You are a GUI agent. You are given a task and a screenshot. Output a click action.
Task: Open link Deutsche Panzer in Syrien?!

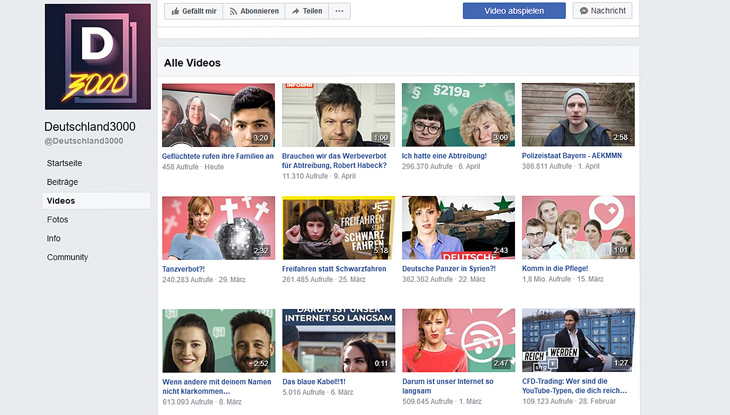point(449,268)
